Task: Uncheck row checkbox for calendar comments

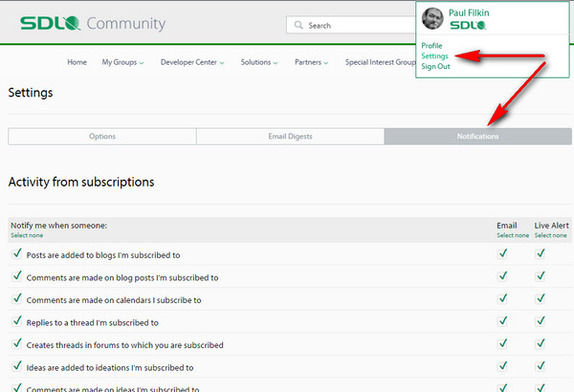Action: pyautogui.click(x=16, y=299)
